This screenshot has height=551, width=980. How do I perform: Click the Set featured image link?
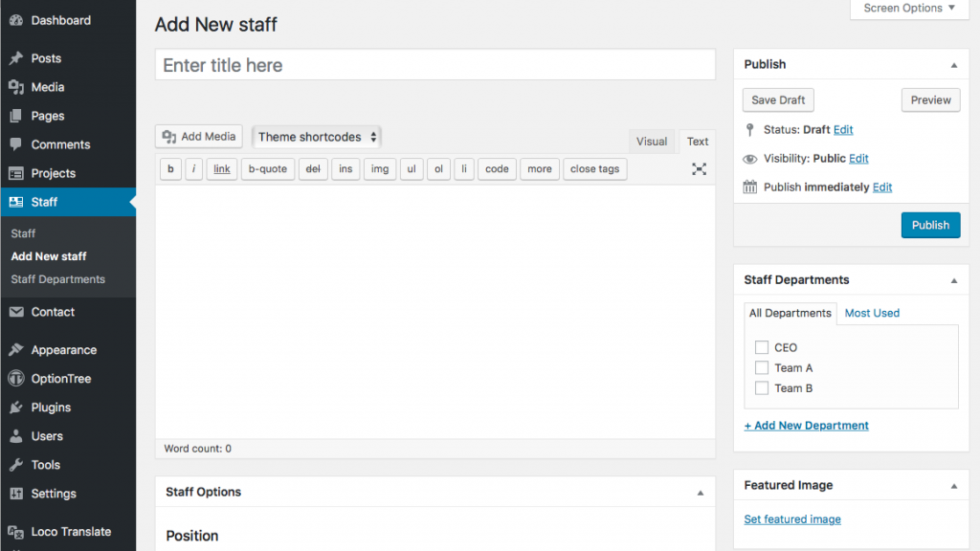tap(791, 518)
